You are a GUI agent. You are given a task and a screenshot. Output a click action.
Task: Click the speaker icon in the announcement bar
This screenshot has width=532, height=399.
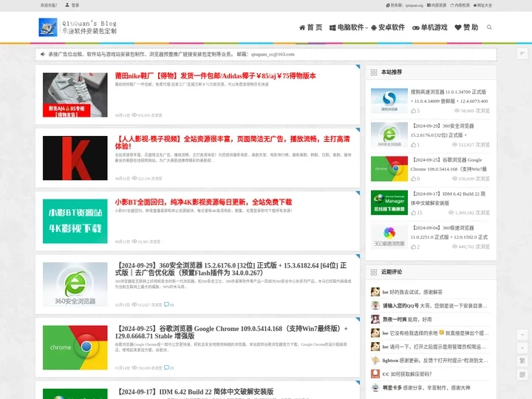click(x=43, y=54)
